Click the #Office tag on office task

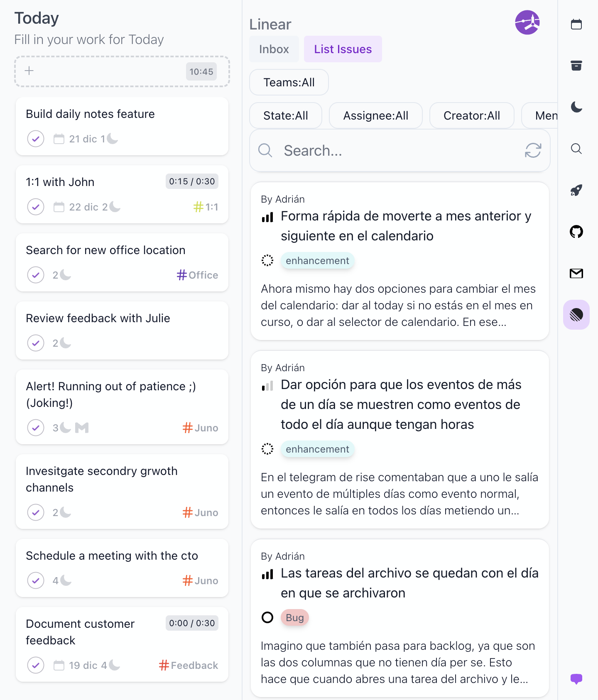[x=197, y=275]
